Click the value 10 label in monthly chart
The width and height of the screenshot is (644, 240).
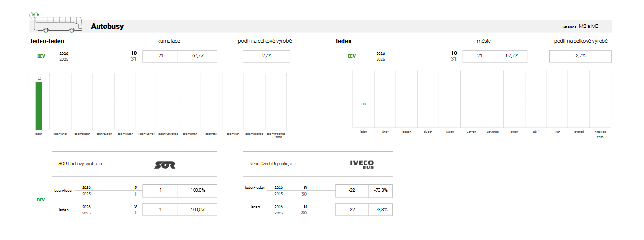click(364, 104)
